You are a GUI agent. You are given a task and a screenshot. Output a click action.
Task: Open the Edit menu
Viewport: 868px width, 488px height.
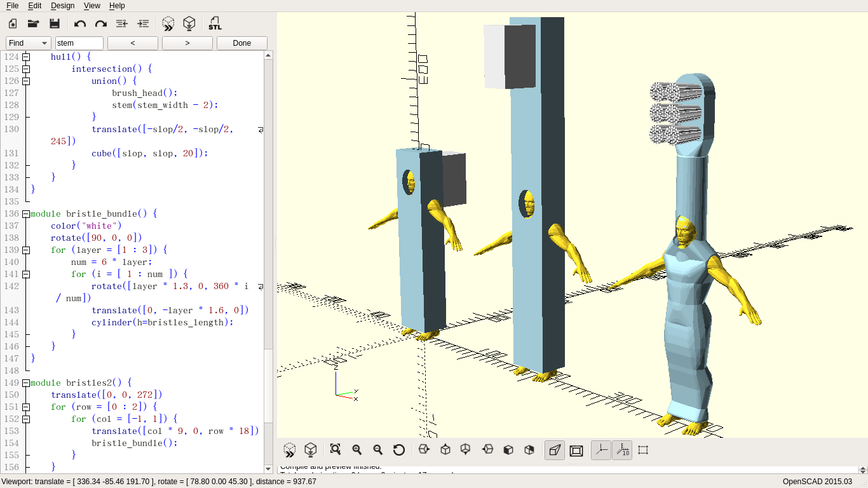[34, 6]
